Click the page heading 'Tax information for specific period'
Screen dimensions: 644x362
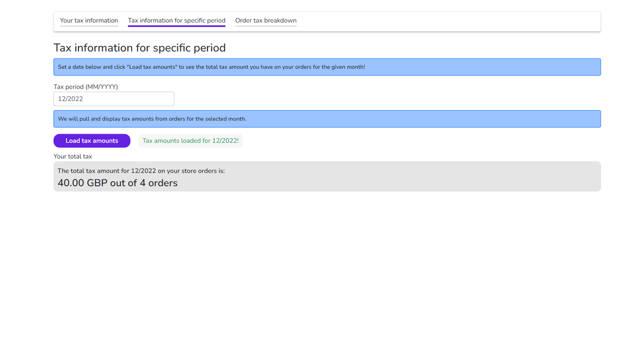coord(140,48)
